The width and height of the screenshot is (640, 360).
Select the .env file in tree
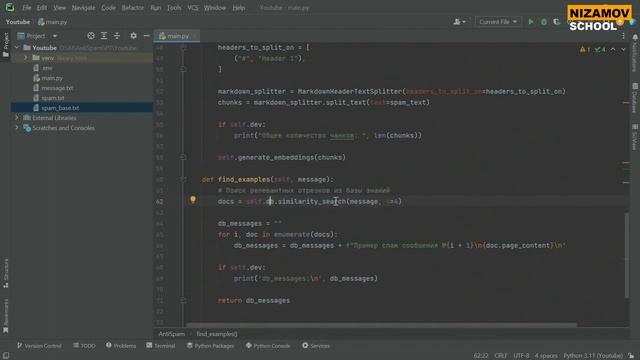tap(43, 68)
